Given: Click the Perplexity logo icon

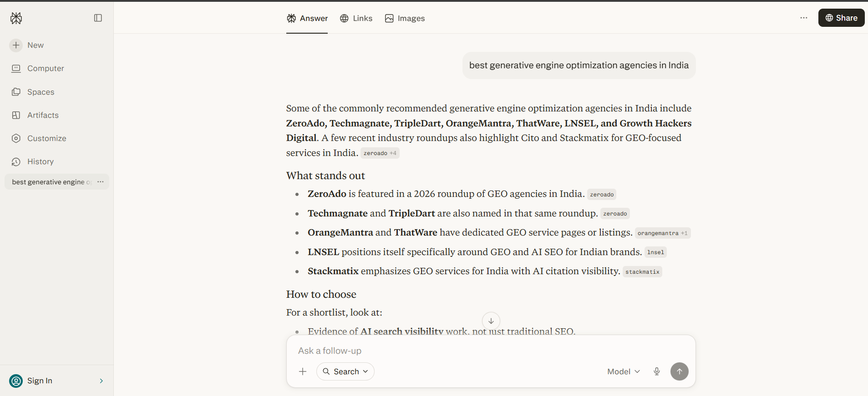Looking at the screenshot, I should point(16,18).
